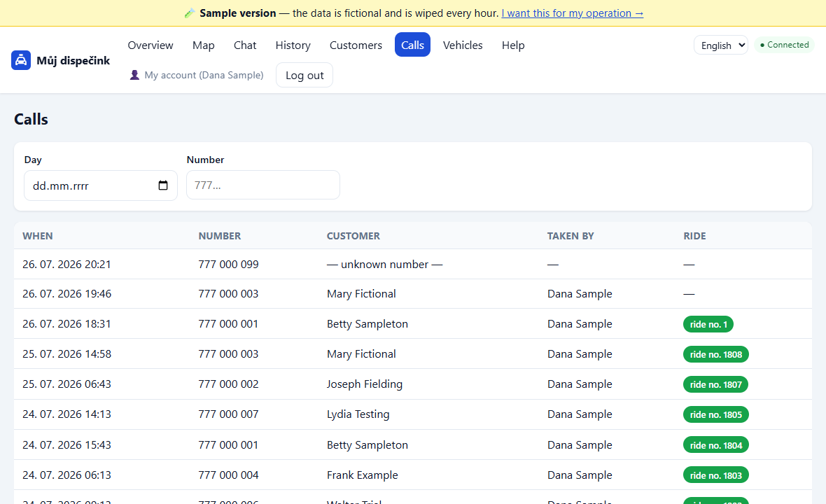The height and width of the screenshot is (504, 826).
Task: Click phone number 777 000 099
Action: [229, 265]
